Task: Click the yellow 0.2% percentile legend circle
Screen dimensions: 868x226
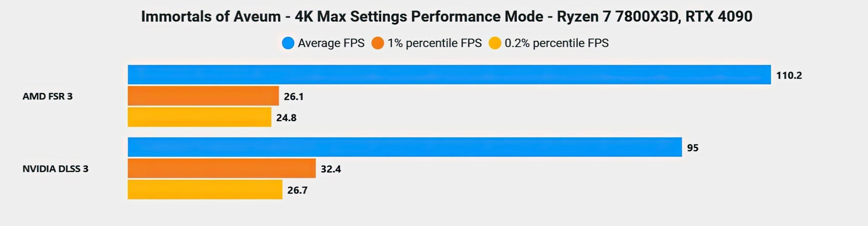Action: [495, 43]
